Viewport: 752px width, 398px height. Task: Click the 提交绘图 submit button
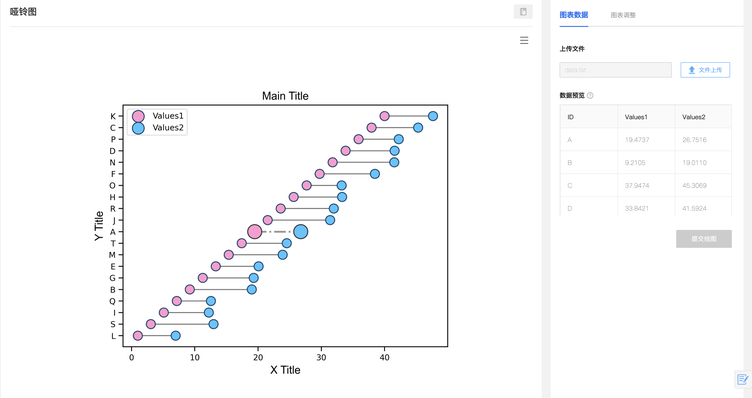tap(704, 239)
